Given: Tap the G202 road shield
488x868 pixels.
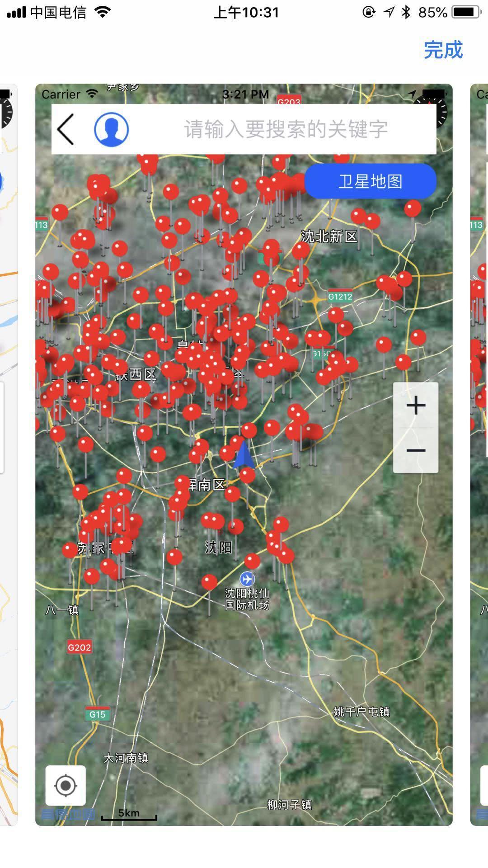Looking at the screenshot, I should (x=80, y=647).
